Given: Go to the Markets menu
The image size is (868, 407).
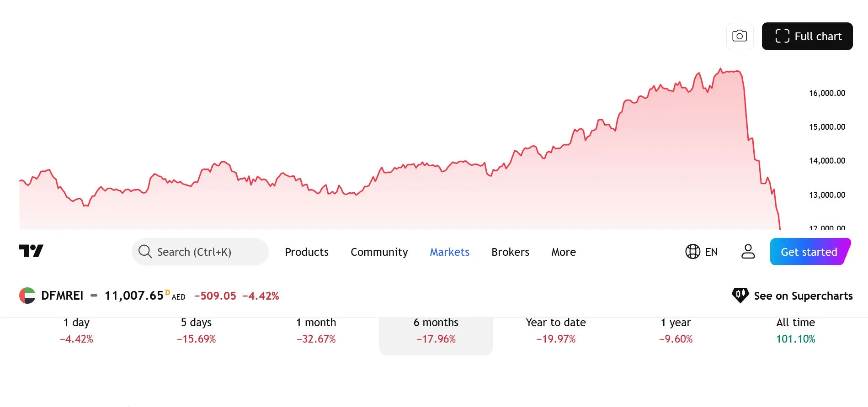Looking at the screenshot, I should (449, 252).
